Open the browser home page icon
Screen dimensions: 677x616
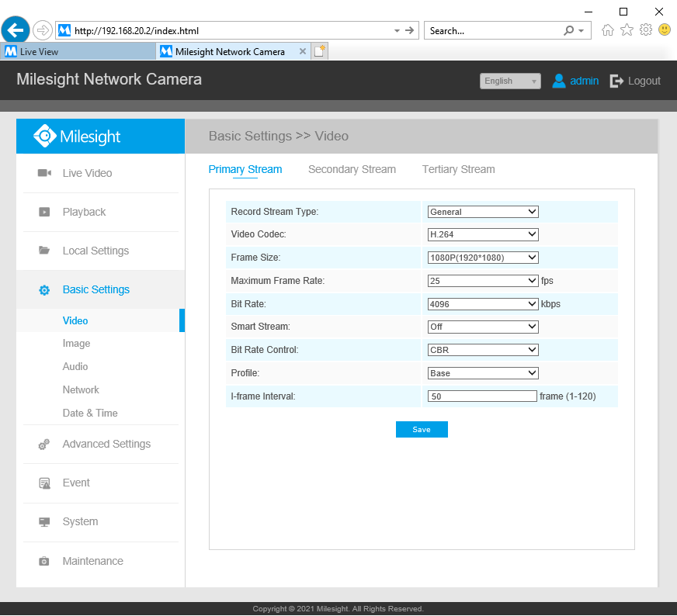coord(607,30)
